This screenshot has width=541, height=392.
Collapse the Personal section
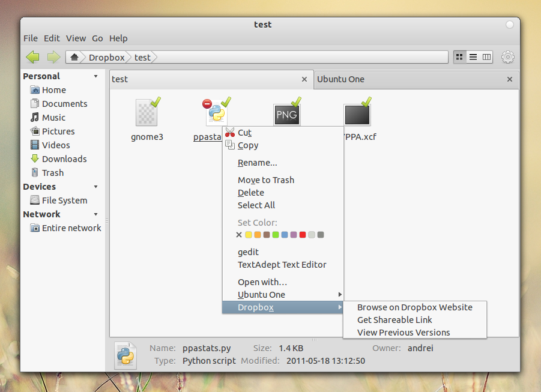(95, 76)
